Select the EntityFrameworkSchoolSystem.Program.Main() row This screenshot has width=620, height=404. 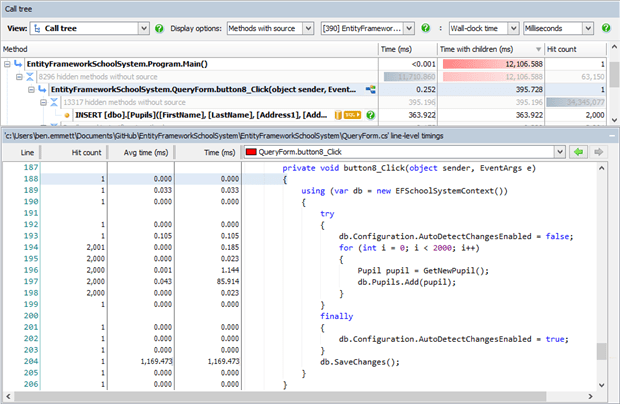click(x=304, y=64)
